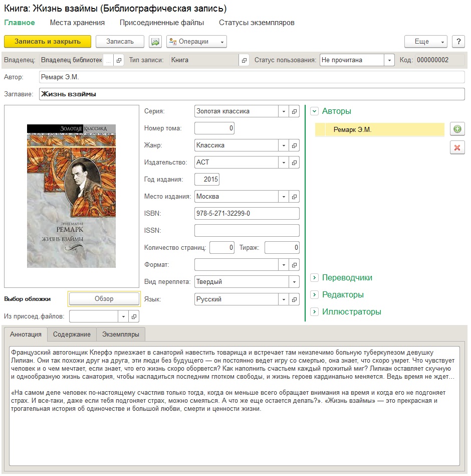Viewport: 471px width, 476px height.
Task: Click the Обзор cover button
Action: (x=104, y=299)
